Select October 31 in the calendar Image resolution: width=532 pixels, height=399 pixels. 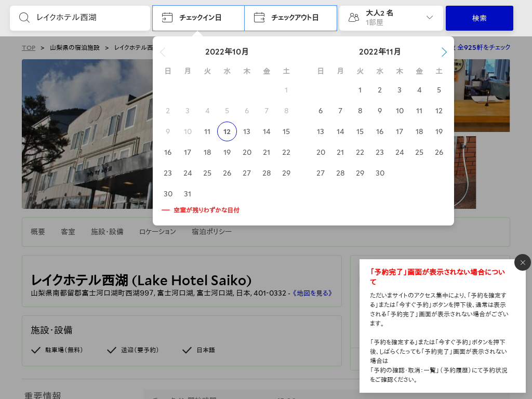188,194
